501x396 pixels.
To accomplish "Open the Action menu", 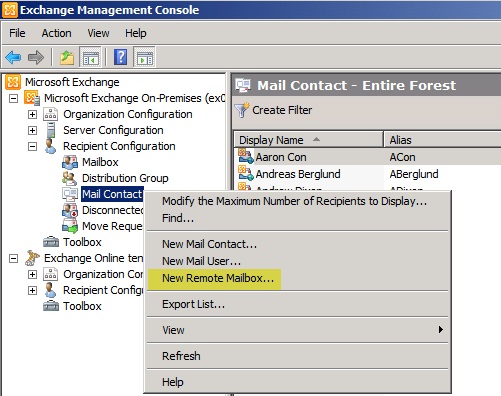I will [x=56, y=33].
